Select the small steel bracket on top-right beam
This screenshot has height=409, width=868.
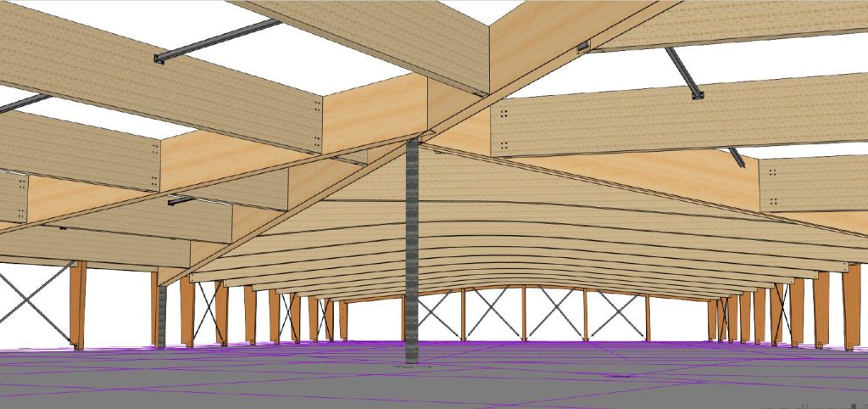coord(581,46)
